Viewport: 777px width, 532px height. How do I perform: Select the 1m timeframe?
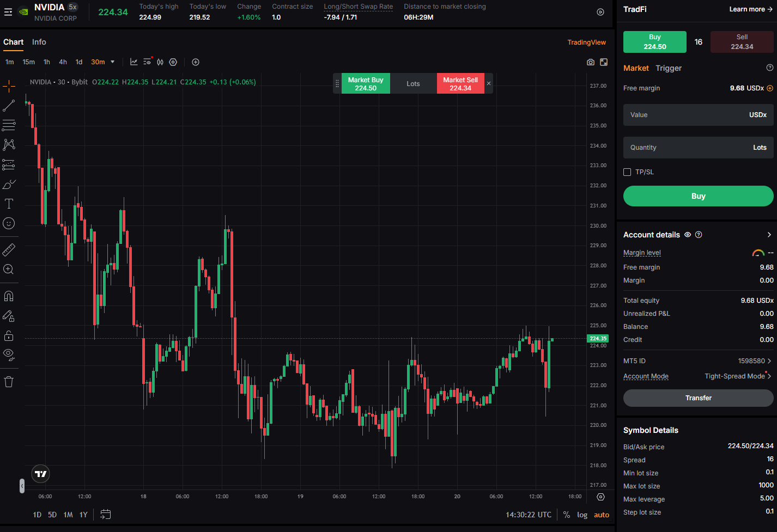tap(10, 62)
